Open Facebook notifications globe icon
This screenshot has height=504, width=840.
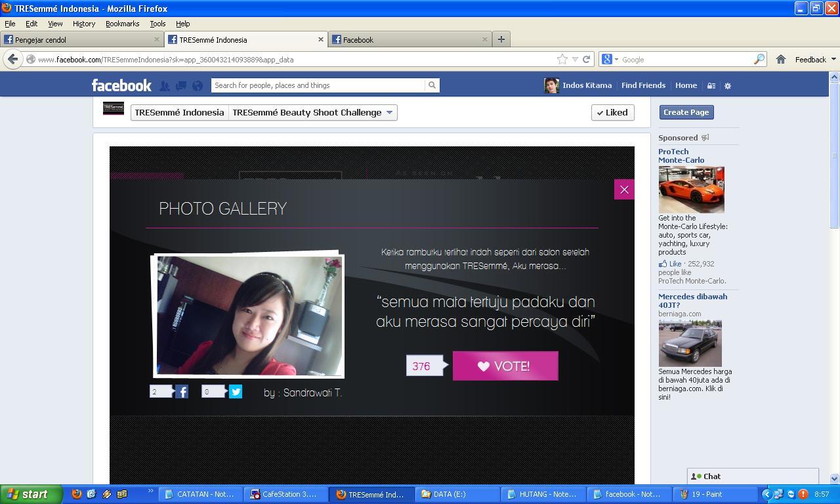[198, 85]
